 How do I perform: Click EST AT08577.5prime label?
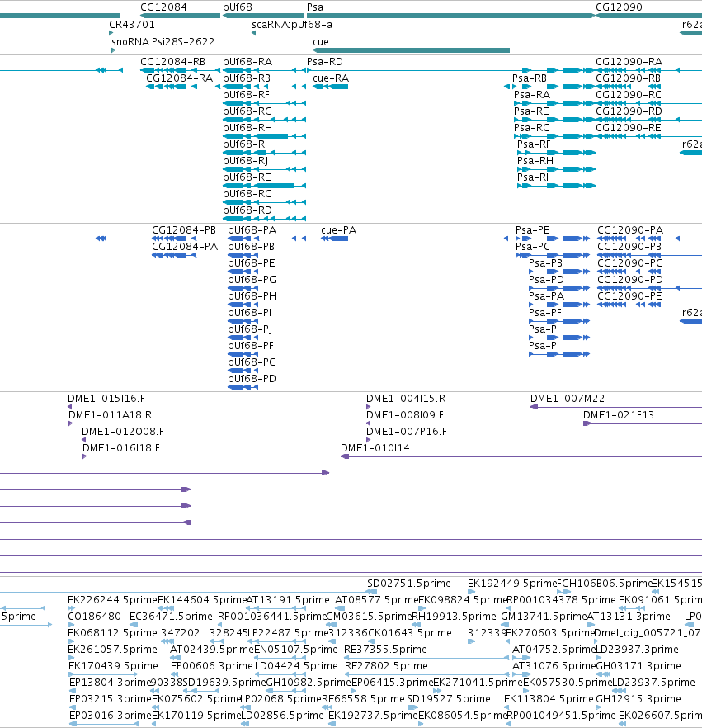376,600
